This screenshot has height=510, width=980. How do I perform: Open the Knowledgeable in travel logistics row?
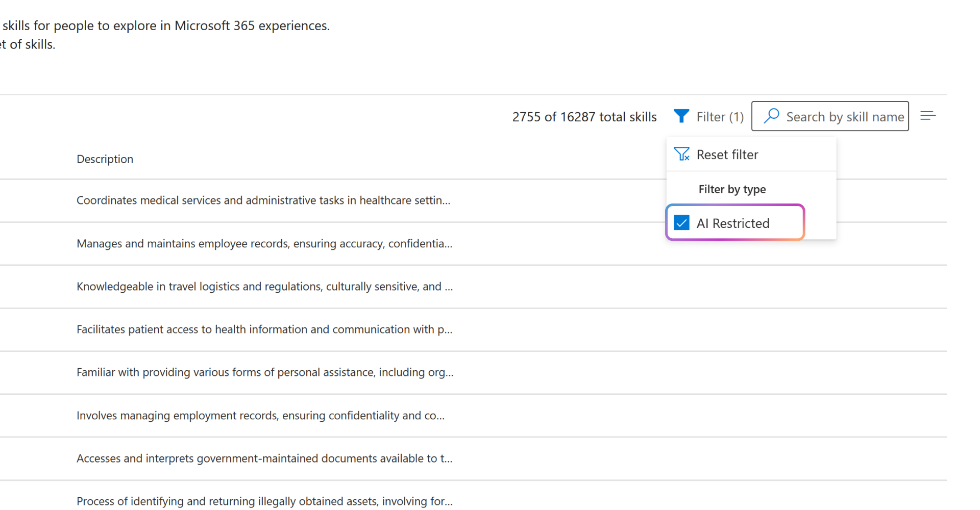[264, 287]
